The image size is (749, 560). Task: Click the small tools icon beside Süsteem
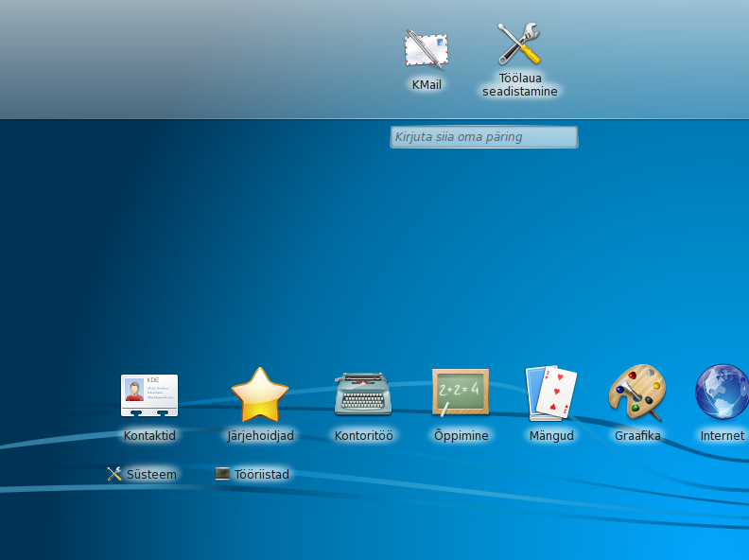pos(115,474)
